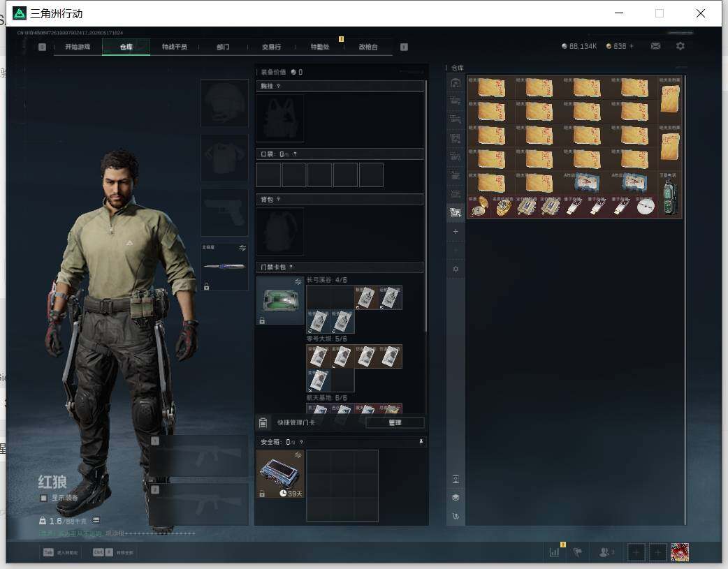
Task: Open the friends icon in bottom bar
Action: 606,552
